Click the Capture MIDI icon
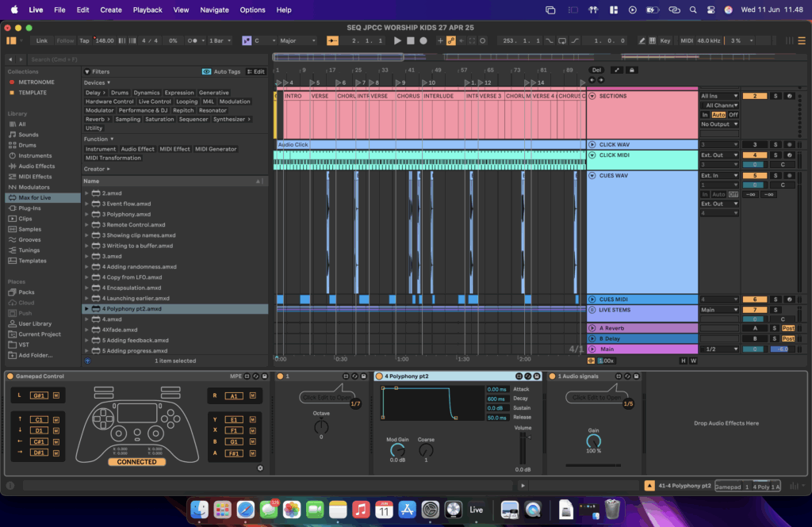 [x=472, y=40]
